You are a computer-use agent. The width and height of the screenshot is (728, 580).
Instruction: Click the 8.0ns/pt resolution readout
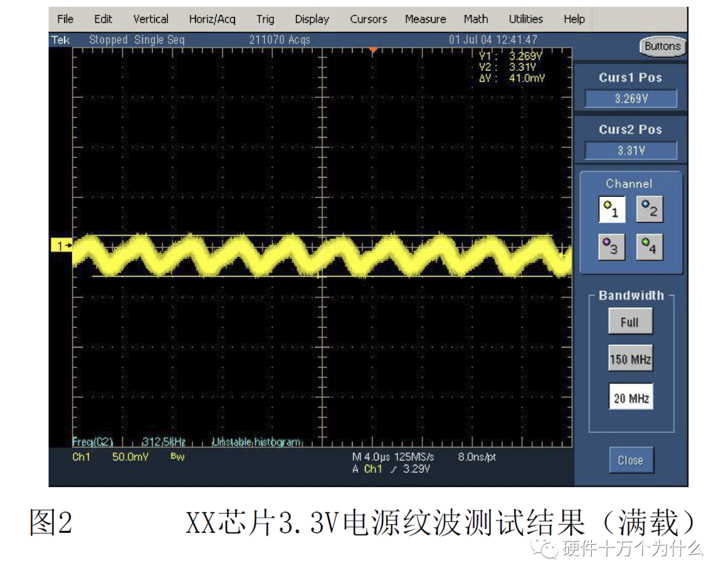477,457
